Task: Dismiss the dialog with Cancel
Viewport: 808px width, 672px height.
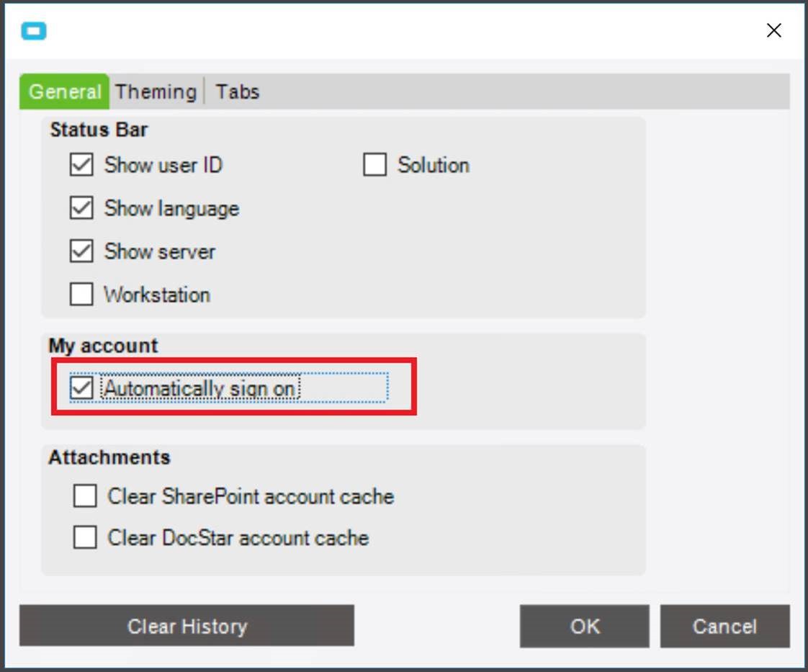Action: (724, 626)
